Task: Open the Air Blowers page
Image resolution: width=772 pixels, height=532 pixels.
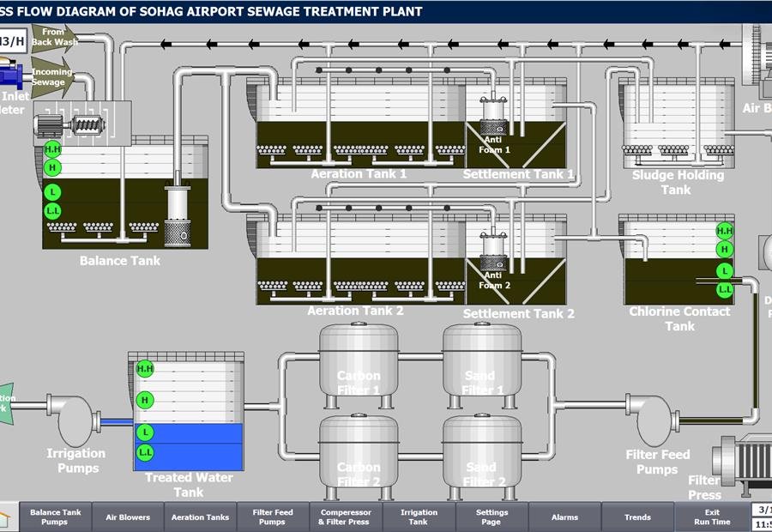Action: point(128,517)
